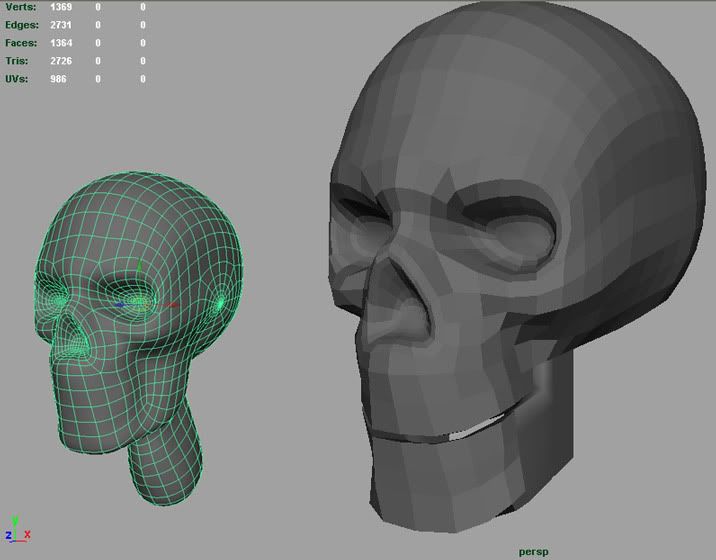Click the UVs label in the HUD
This screenshot has width=716, height=560.
pos(17,79)
